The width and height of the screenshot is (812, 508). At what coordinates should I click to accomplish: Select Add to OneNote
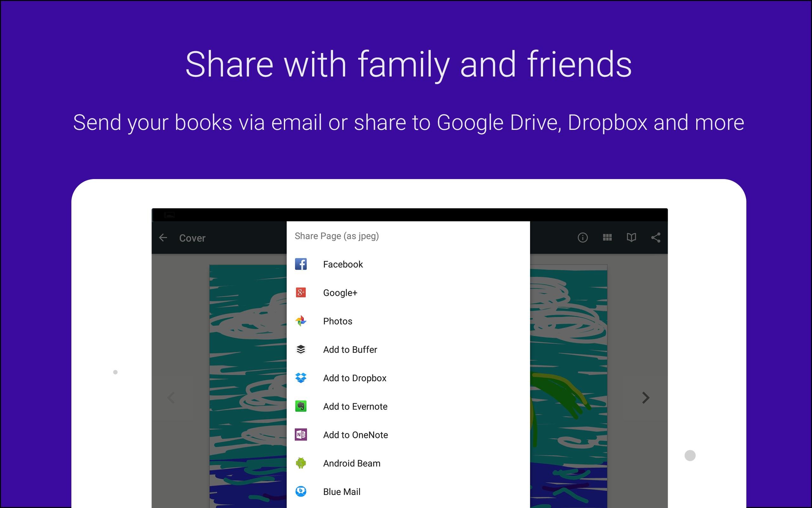coord(408,435)
